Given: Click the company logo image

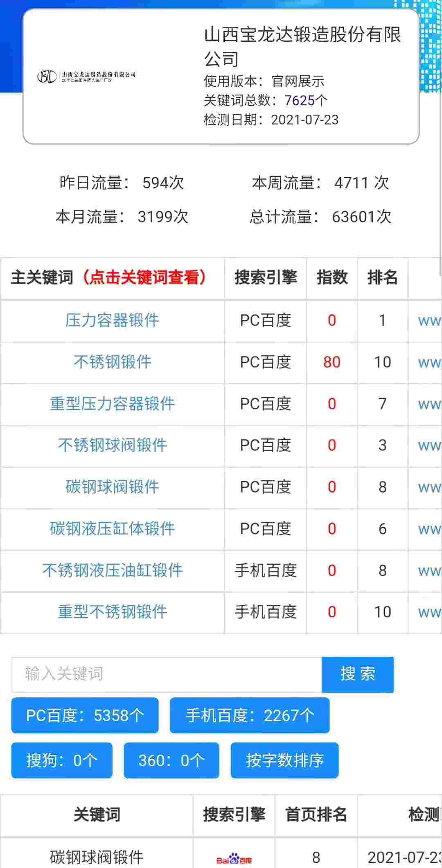Looking at the screenshot, I should pos(86,76).
